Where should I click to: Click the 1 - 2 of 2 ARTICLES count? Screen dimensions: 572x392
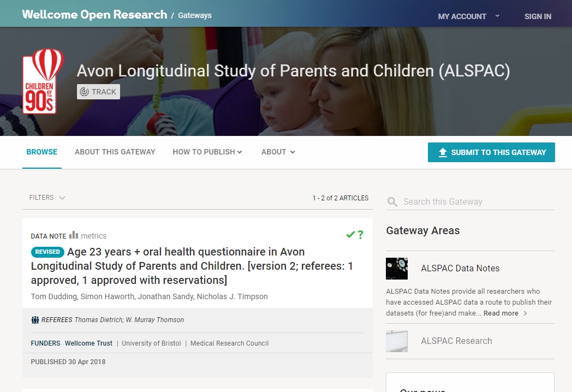(x=341, y=198)
